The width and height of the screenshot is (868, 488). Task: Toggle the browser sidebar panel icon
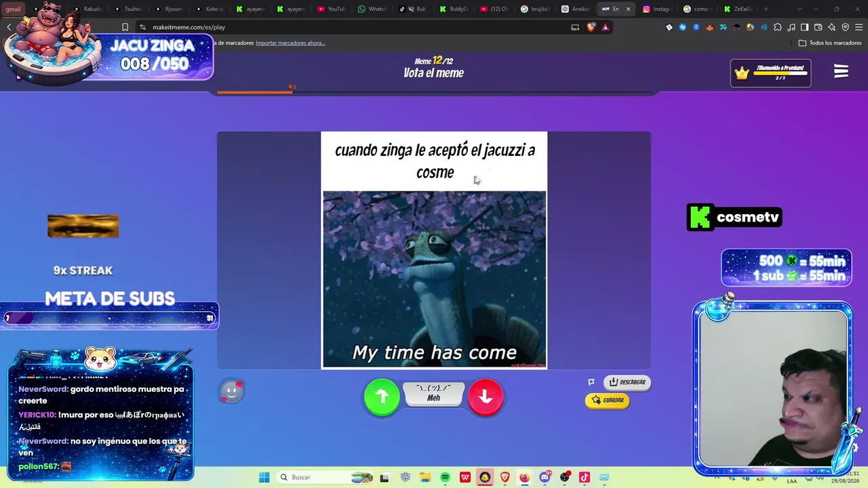click(804, 27)
